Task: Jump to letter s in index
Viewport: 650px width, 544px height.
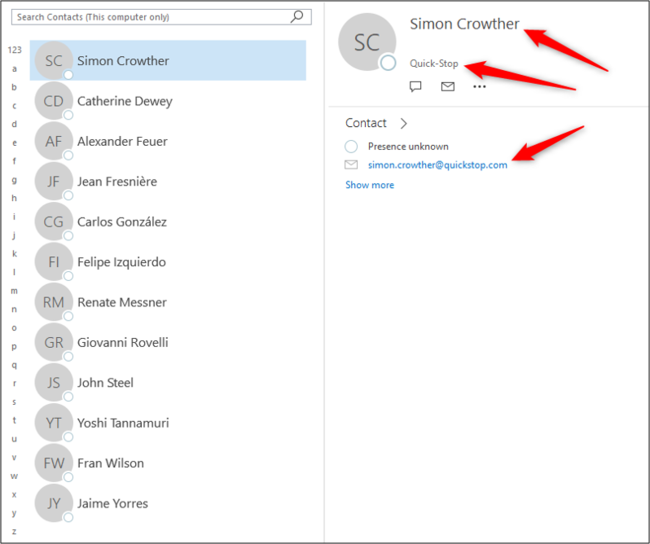Action: [15, 402]
